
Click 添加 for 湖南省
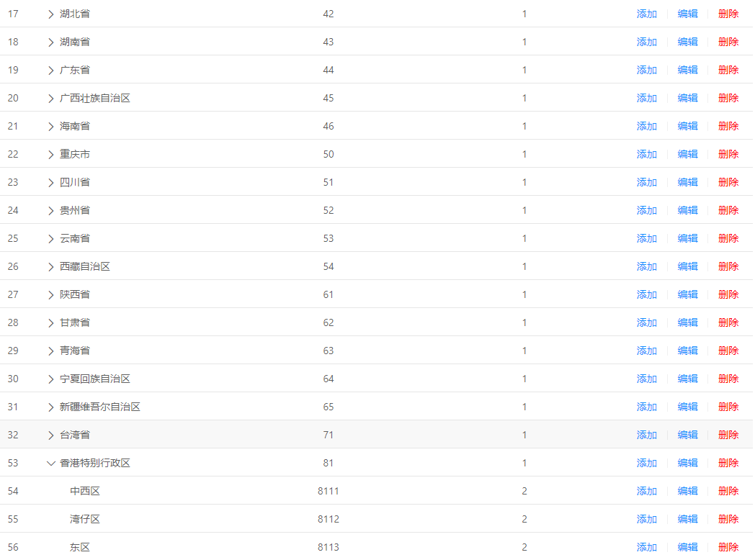point(646,42)
